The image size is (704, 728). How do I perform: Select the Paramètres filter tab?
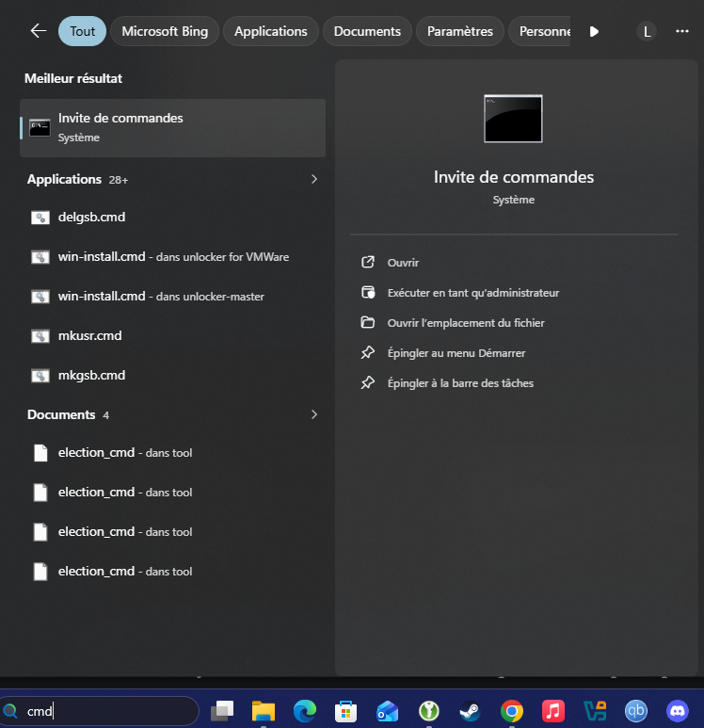coord(459,31)
